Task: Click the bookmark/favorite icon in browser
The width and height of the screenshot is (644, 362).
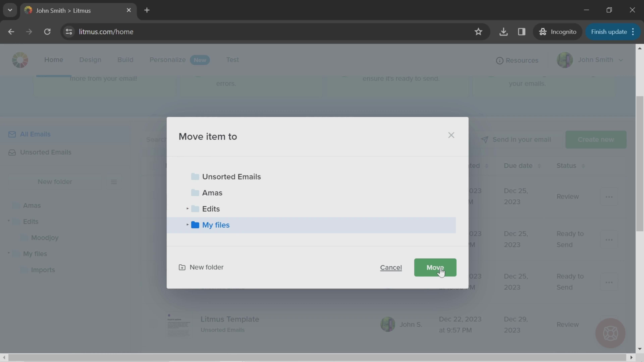Action: coord(479,31)
